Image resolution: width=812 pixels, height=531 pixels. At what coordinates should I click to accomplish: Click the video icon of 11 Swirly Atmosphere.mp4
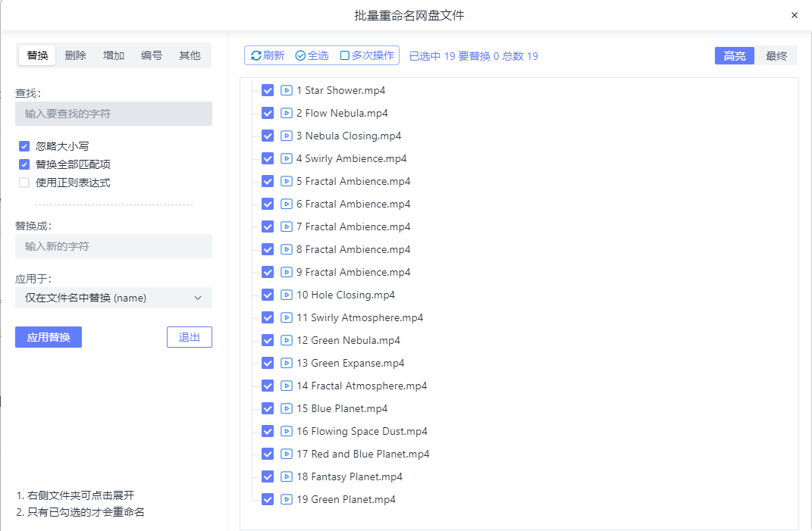tap(287, 318)
